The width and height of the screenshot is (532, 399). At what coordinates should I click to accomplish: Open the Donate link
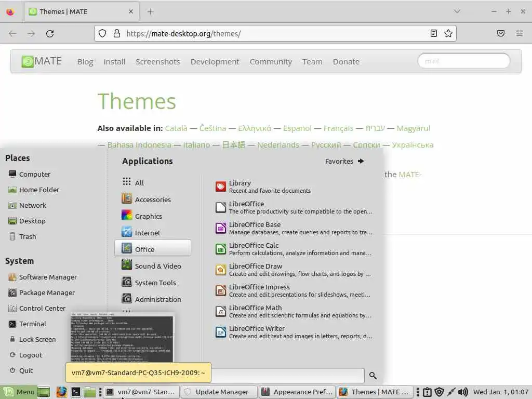pos(346,62)
